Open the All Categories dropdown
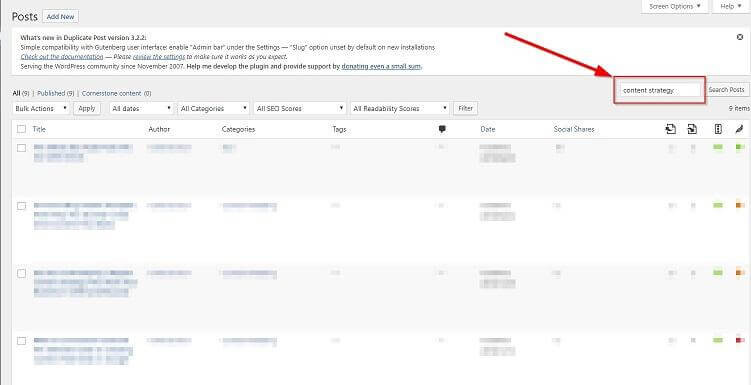Image resolution: width=751 pixels, height=385 pixels. (x=214, y=109)
